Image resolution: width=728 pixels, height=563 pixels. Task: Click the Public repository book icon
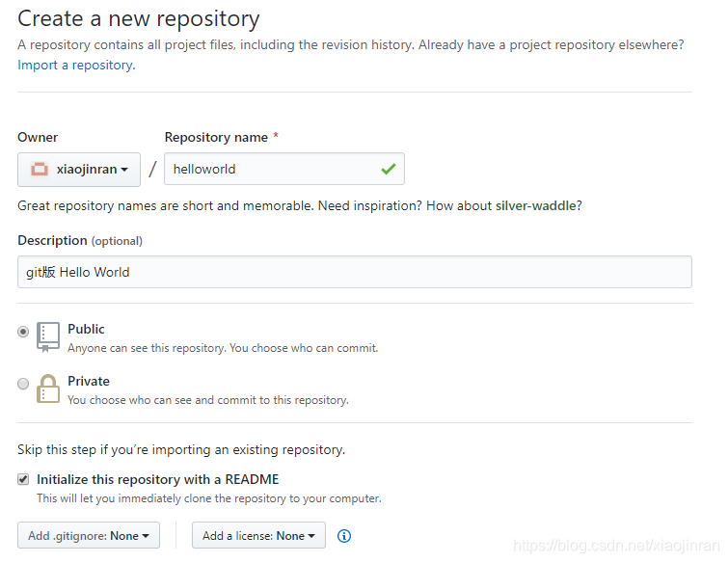pos(48,337)
